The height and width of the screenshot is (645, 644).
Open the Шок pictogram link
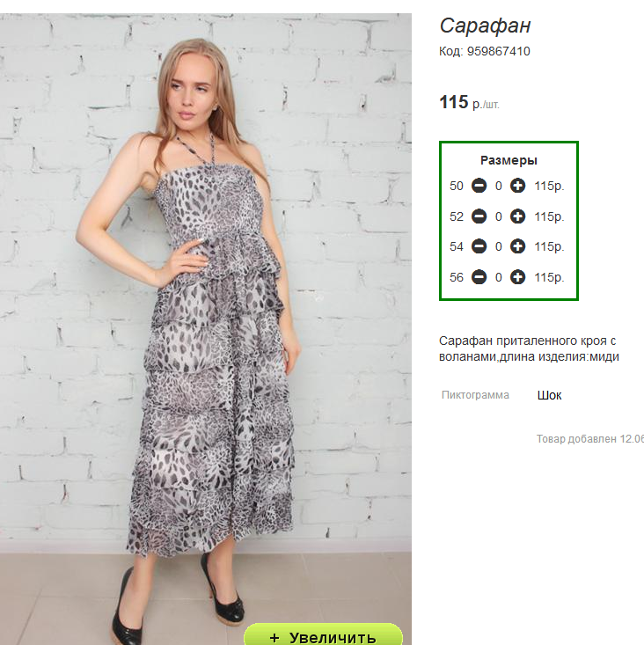pos(549,395)
